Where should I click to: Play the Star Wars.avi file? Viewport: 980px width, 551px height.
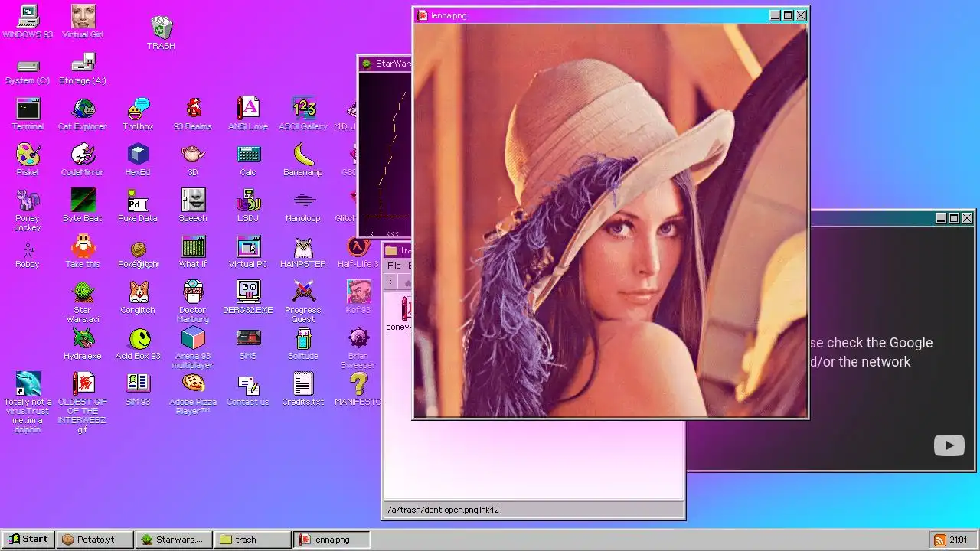pyautogui.click(x=83, y=302)
